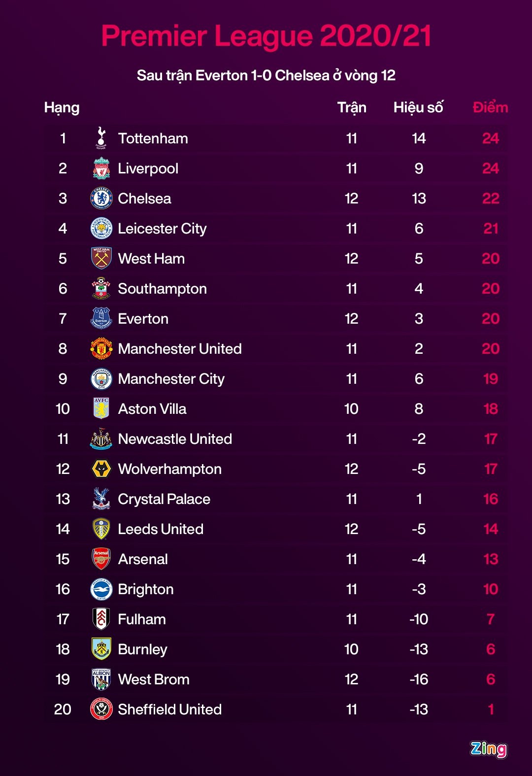The image size is (532, 776).
Task: Open the Leicester City team name
Action: coord(162,229)
